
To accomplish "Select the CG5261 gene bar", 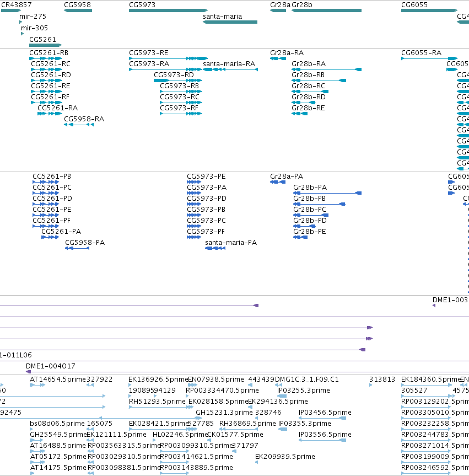I will click(46, 45).
